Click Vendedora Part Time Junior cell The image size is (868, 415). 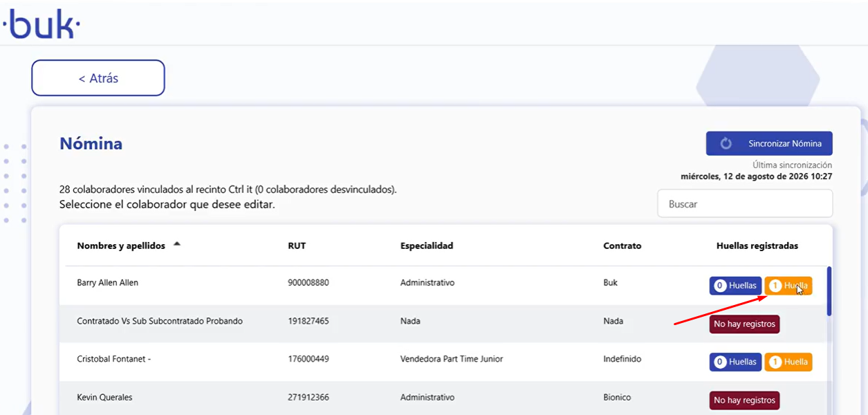pyautogui.click(x=452, y=359)
